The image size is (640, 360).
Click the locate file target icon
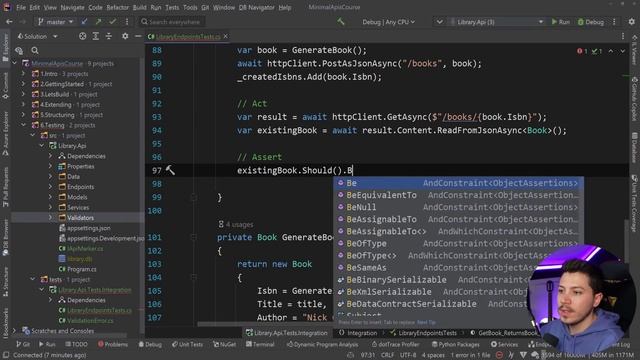pos(82,36)
